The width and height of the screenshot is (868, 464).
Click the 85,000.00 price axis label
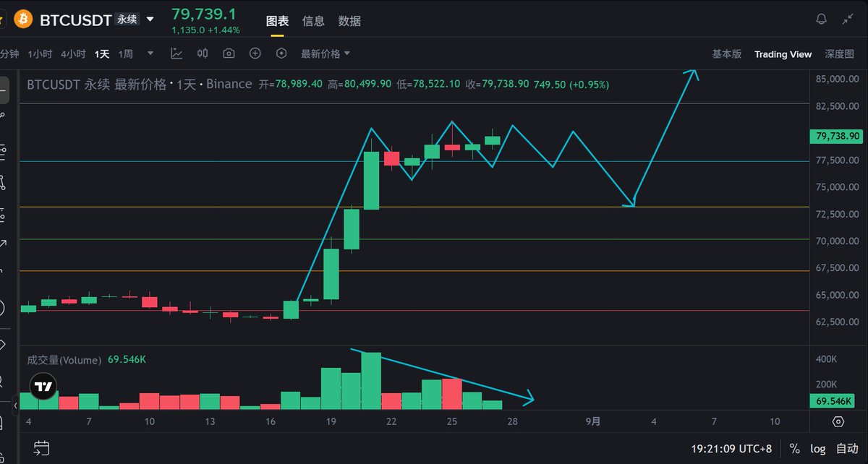click(838, 79)
